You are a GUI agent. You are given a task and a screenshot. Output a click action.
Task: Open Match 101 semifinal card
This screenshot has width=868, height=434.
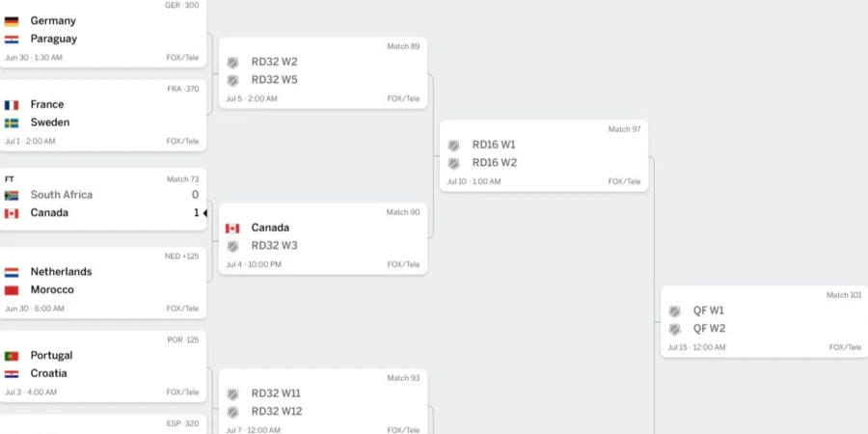pyautogui.click(x=765, y=321)
